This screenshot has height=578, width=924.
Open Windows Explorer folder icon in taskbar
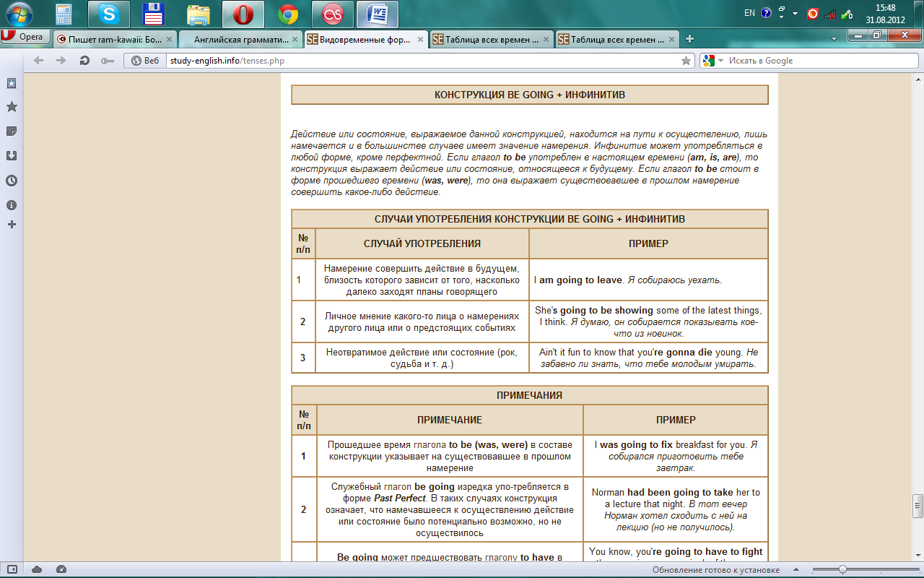[199, 14]
